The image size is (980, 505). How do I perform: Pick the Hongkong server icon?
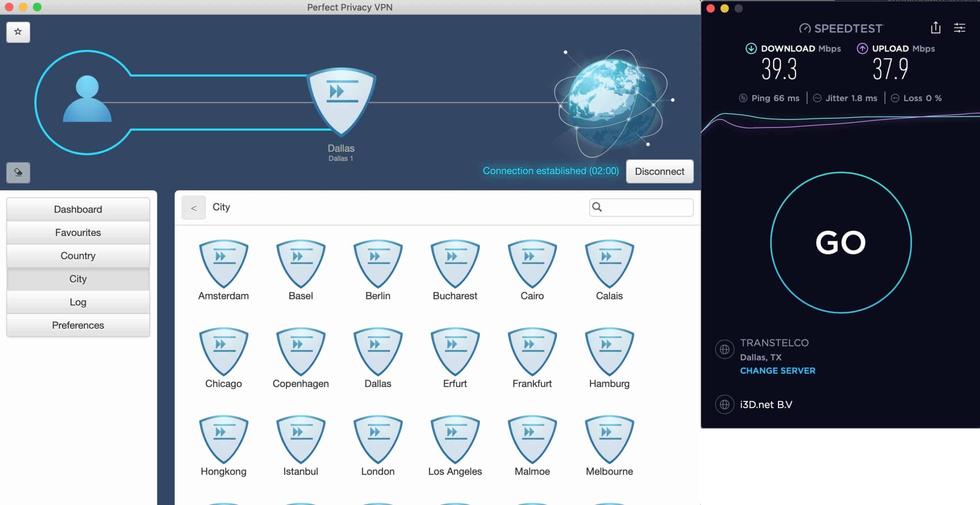click(x=224, y=439)
